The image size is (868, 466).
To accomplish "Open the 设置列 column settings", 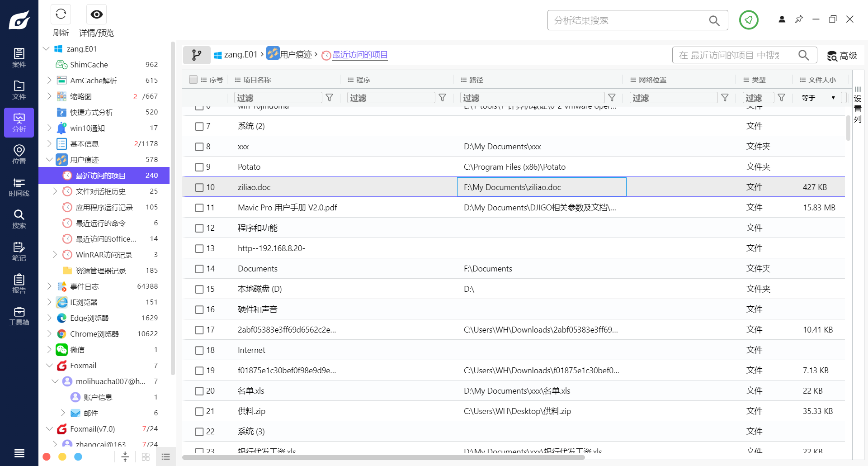I will click(858, 105).
